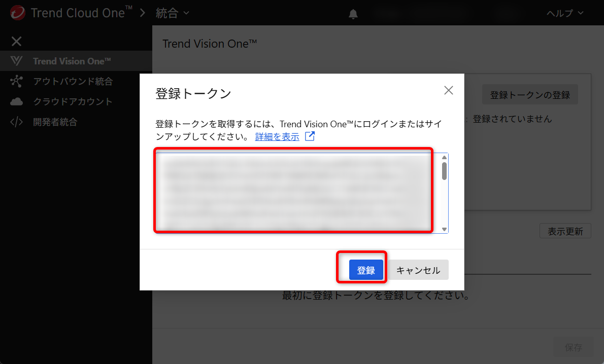Click the 登録されていません status text

pyautogui.click(x=512, y=119)
